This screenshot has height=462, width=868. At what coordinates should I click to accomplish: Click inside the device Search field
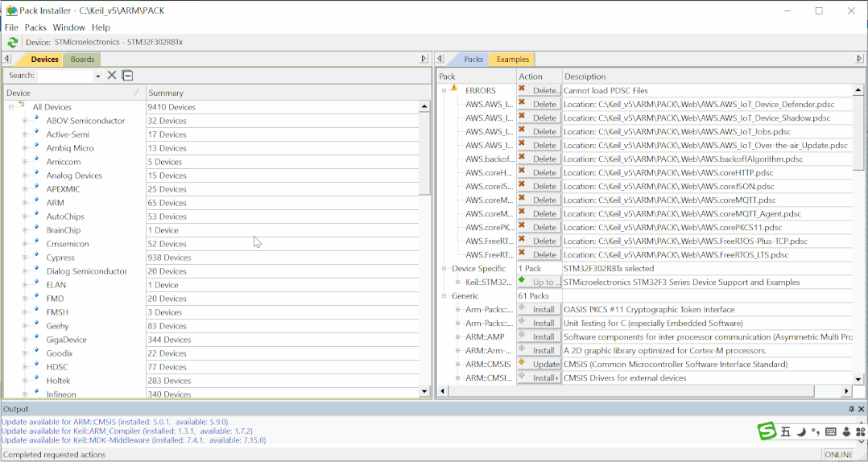65,76
